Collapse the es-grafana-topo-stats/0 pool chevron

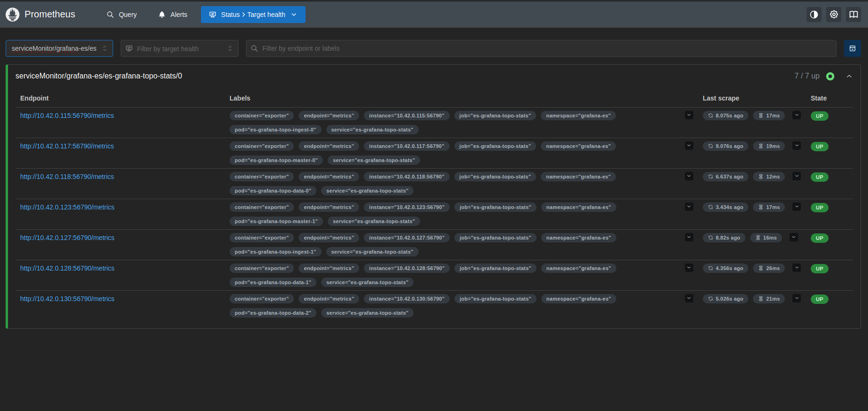[x=849, y=76]
